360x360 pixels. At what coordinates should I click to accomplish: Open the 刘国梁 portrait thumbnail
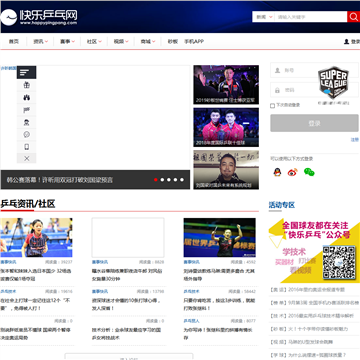(226, 170)
